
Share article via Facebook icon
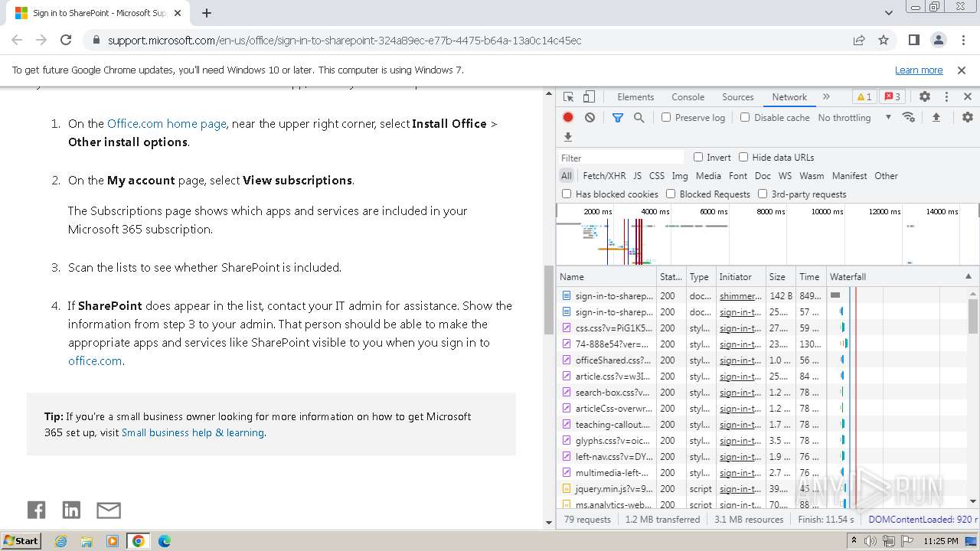36,510
